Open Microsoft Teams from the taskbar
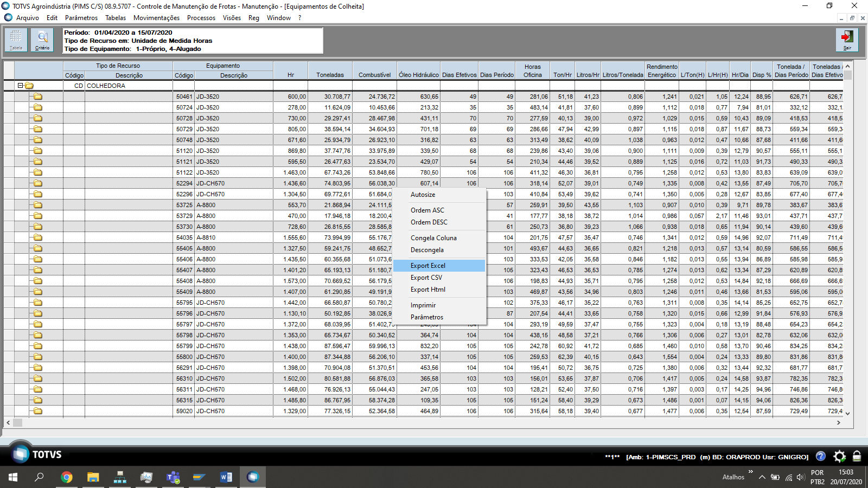Screen dimensions: 868x488 click(x=173, y=477)
